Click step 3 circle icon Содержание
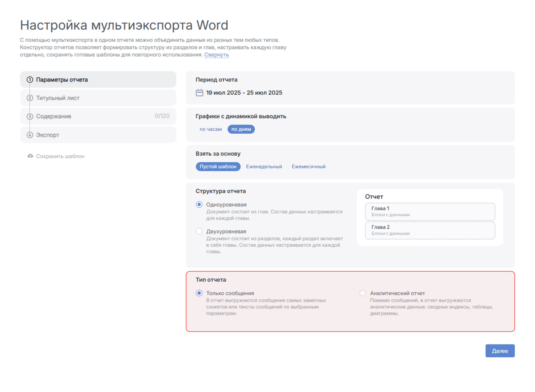Image resolution: width=535 pixels, height=392 pixels. 30,116
